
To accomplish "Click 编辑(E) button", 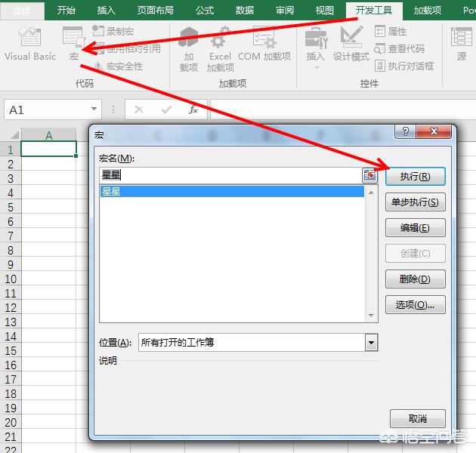I will [x=416, y=227].
